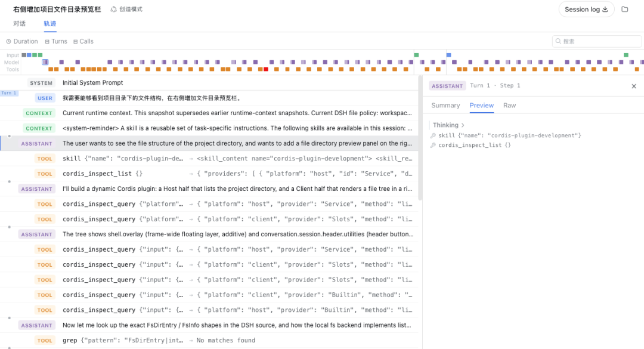Viewport: 644px width, 349px height.
Task: Open the grep FsDirEntry TOOL row
Action: [209, 341]
